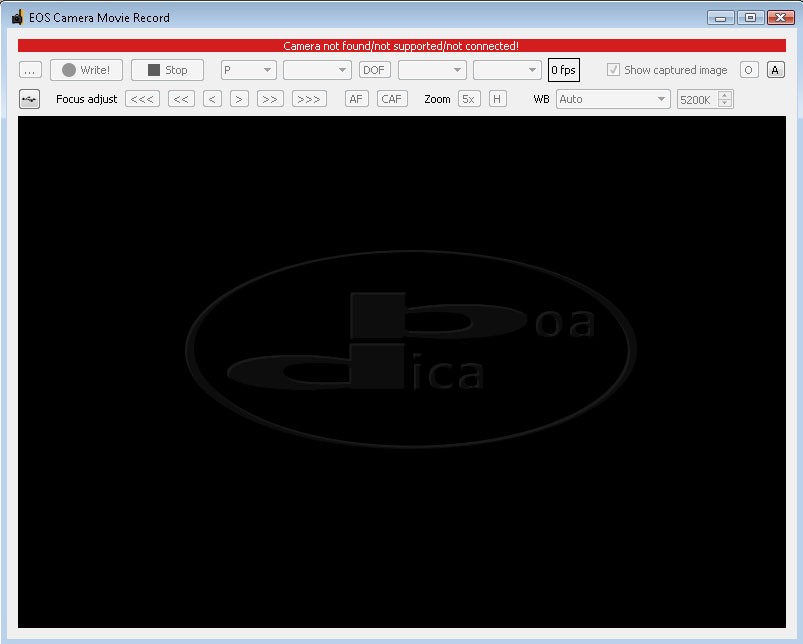Focus medium back with << button
The width and height of the screenshot is (803, 644).
(x=181, y=99)
